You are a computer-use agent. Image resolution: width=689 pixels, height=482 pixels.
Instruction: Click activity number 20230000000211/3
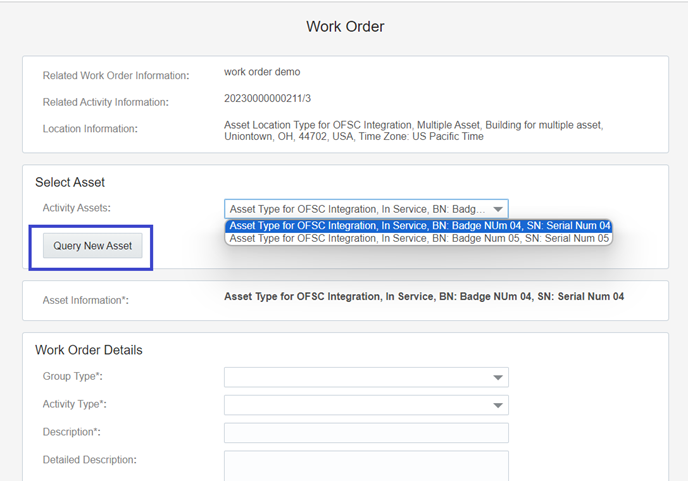[x=267, y=98]
